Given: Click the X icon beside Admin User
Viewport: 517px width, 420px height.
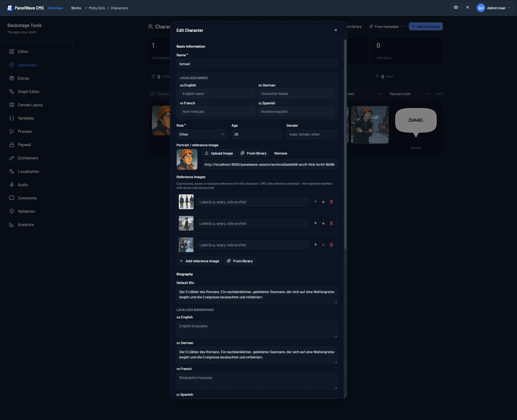Looking at the screenshot, I should 467,8.
